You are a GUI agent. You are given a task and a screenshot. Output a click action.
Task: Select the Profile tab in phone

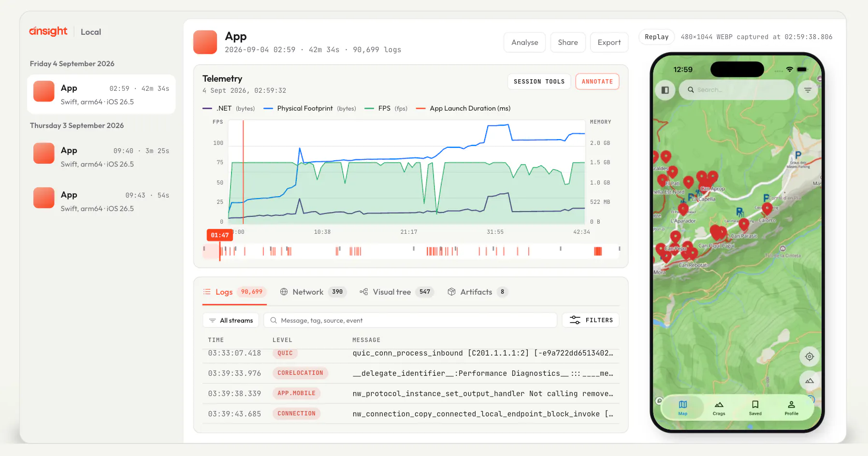coord(791,408)
